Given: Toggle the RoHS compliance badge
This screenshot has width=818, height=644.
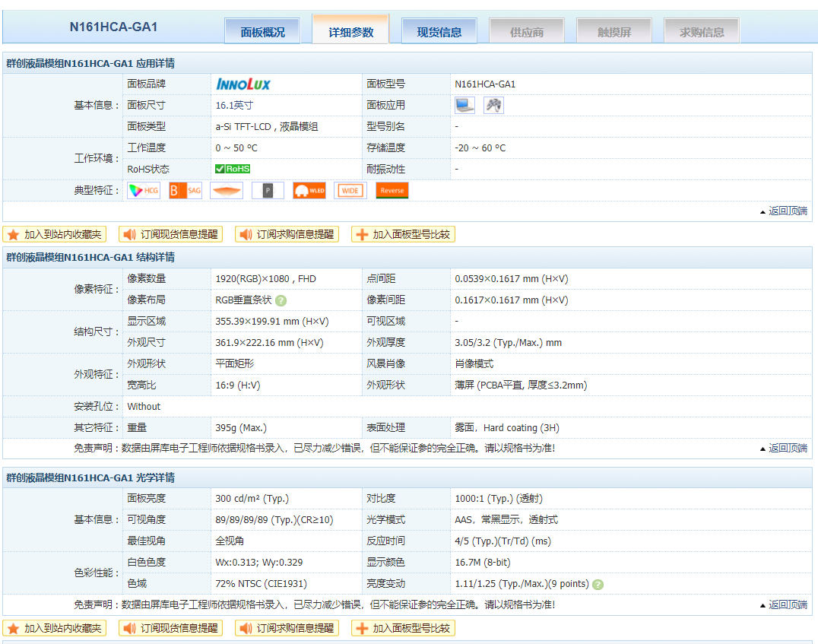Looking at the screenshot, I should (x=232, y=169).
